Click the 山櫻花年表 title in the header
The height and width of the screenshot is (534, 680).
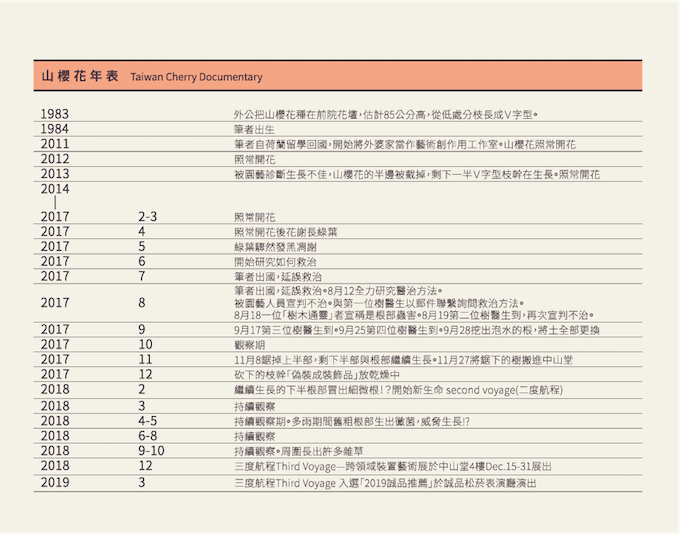click(80, 76)
